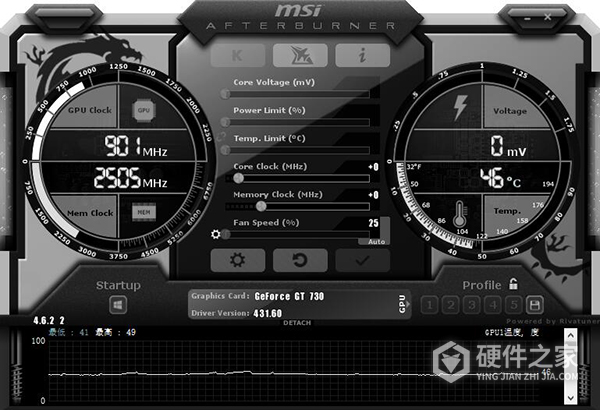Image resolution: width=600 pixels, height=410 pixels.
Task: Click the GPU chip icon in left gauge
Action: [144, 110]
